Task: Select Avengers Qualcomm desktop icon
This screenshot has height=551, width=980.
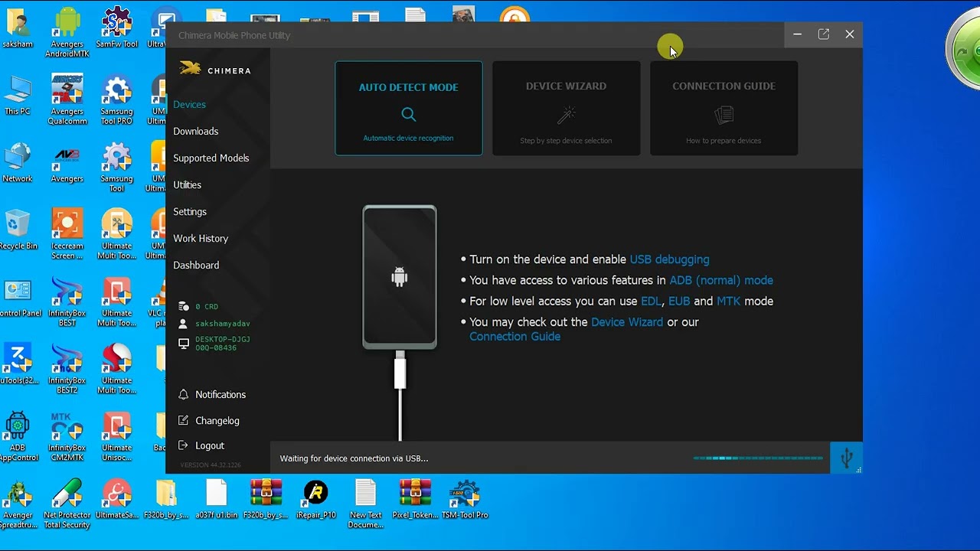Action: [x=67, y=99]
